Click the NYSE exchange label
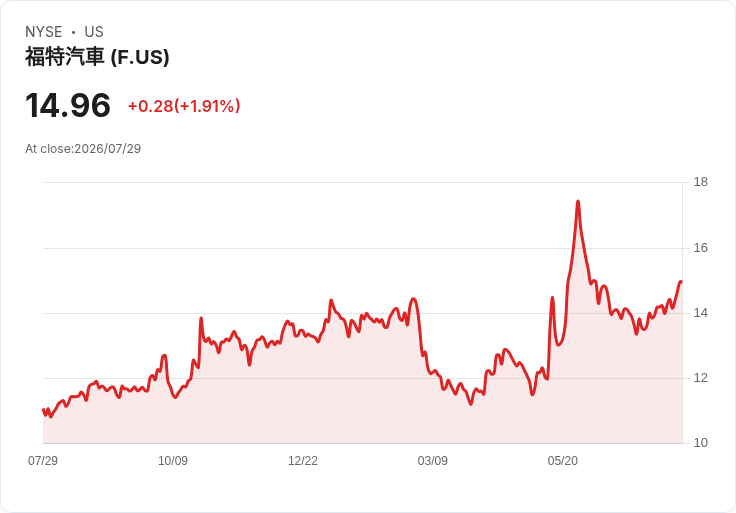 (44, 32)
